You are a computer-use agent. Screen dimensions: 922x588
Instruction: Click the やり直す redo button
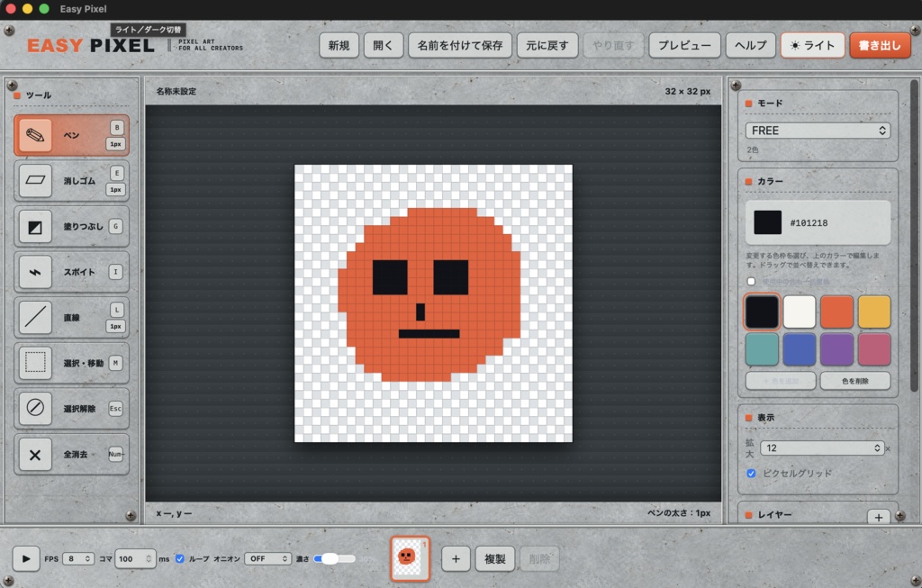pyautogui.click(x=613, y=45)
